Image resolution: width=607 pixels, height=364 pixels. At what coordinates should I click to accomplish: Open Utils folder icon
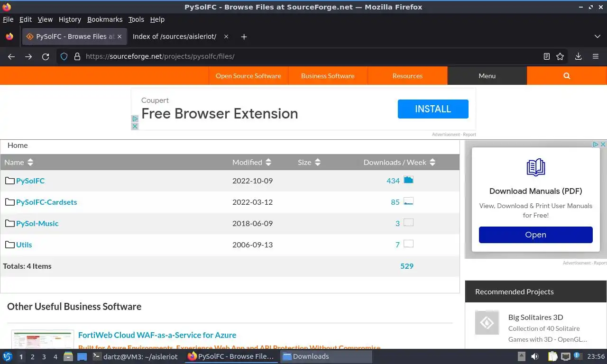10,245
